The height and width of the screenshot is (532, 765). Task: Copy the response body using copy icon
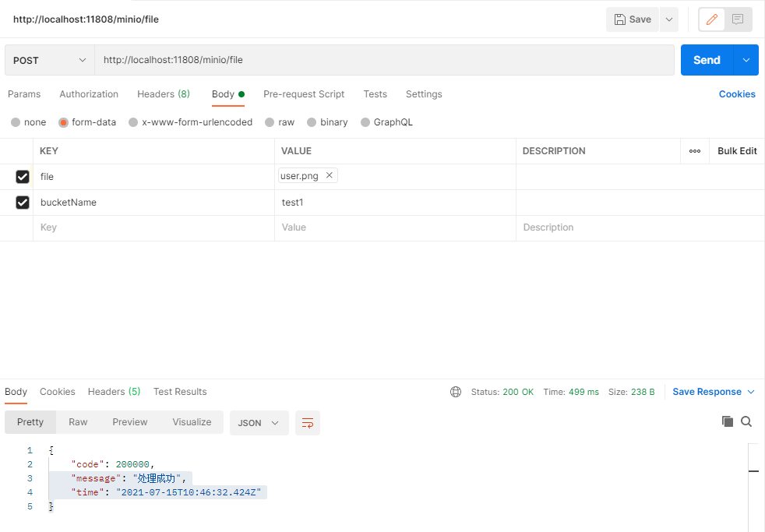pos(728,421)
